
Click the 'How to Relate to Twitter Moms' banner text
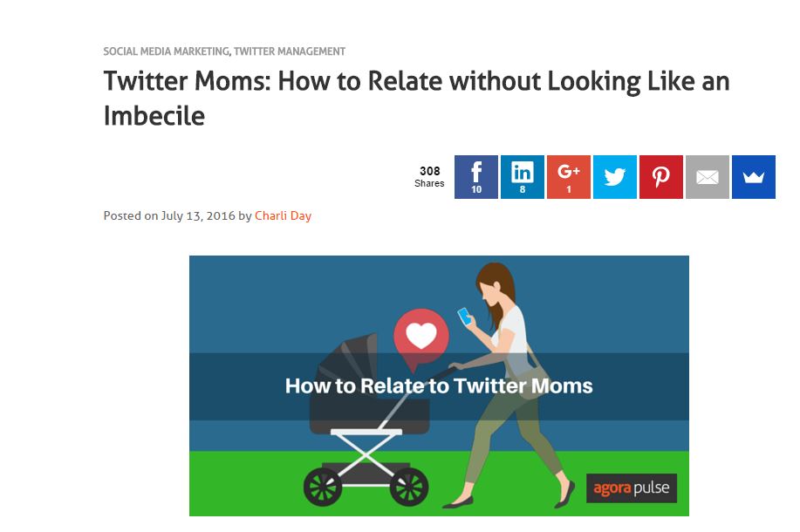439,386
